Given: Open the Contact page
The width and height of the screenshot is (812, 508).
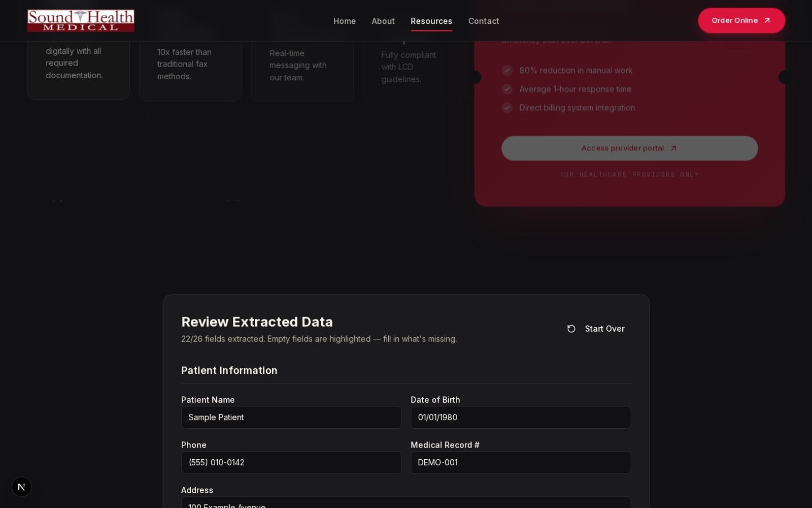Looking at the screenshot, I should (x=484, y=21).
